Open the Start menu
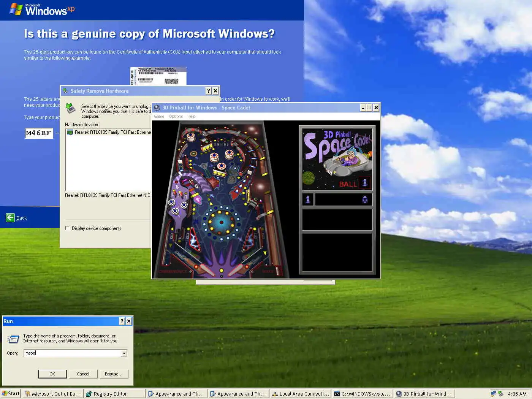This screenshot has width=532, height=399. coord(11,394)
